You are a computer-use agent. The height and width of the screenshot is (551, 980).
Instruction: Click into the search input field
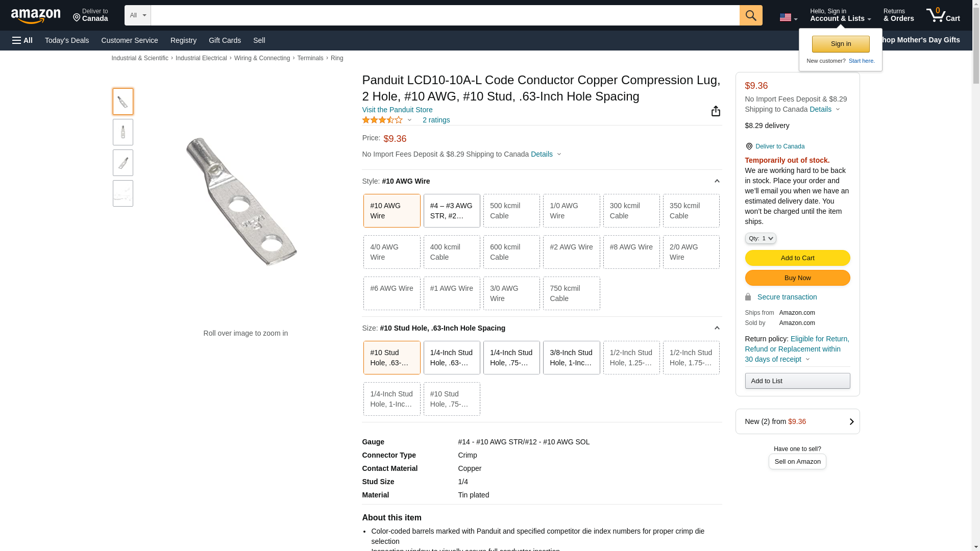point(444,15)
